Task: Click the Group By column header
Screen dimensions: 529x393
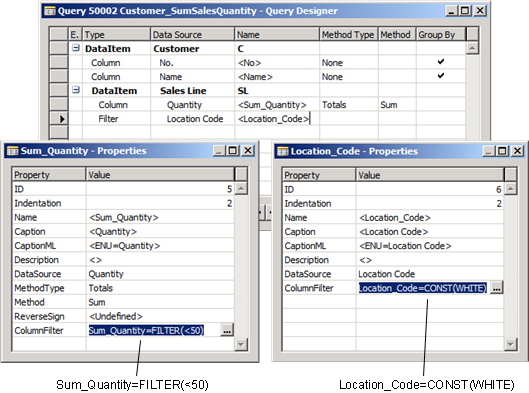Action: pos(441,34)
